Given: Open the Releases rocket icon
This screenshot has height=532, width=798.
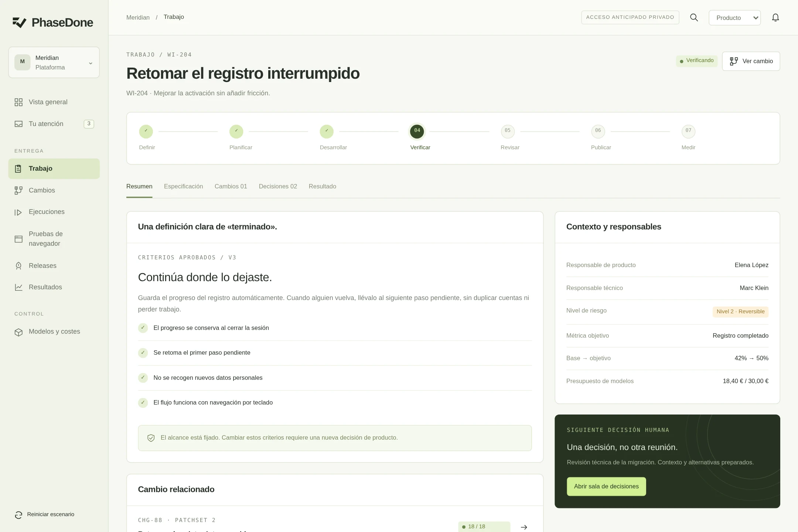Looking at the screenshot, I should [x=18, y=266].
